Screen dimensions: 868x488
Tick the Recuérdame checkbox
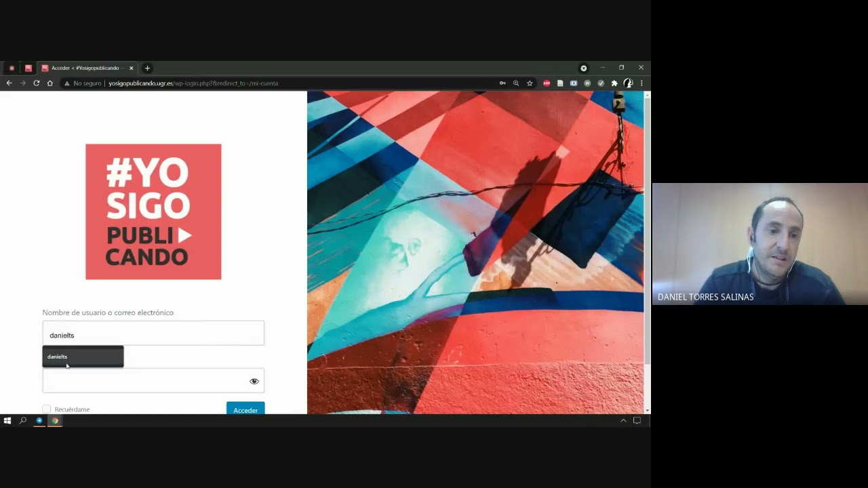tap(47, 409)
